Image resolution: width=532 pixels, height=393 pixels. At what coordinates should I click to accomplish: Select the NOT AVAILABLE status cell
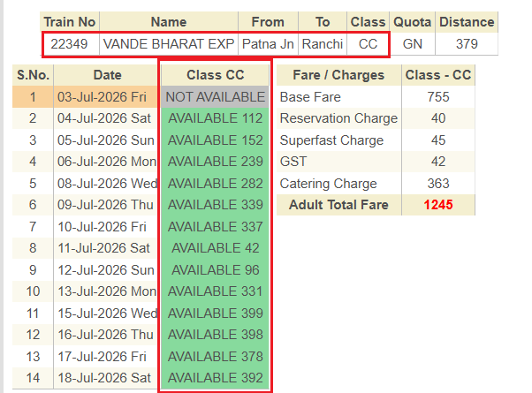click(215, 97)
